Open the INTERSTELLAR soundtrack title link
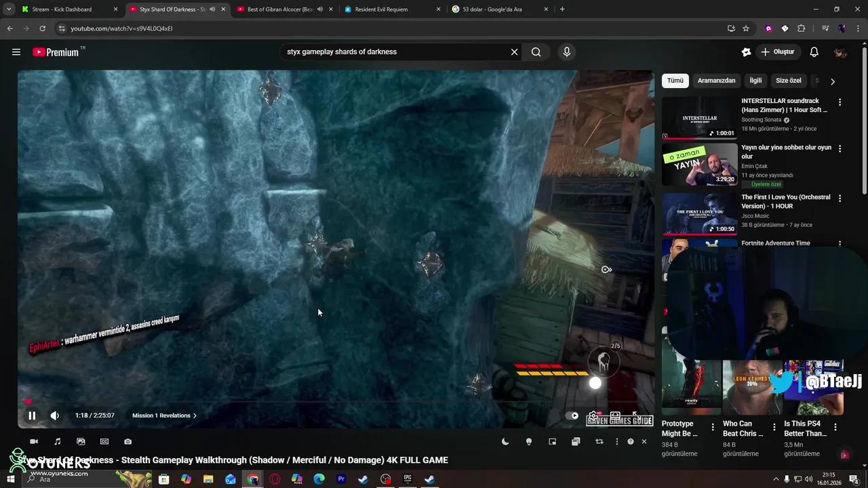 click(x=785, y=105)
